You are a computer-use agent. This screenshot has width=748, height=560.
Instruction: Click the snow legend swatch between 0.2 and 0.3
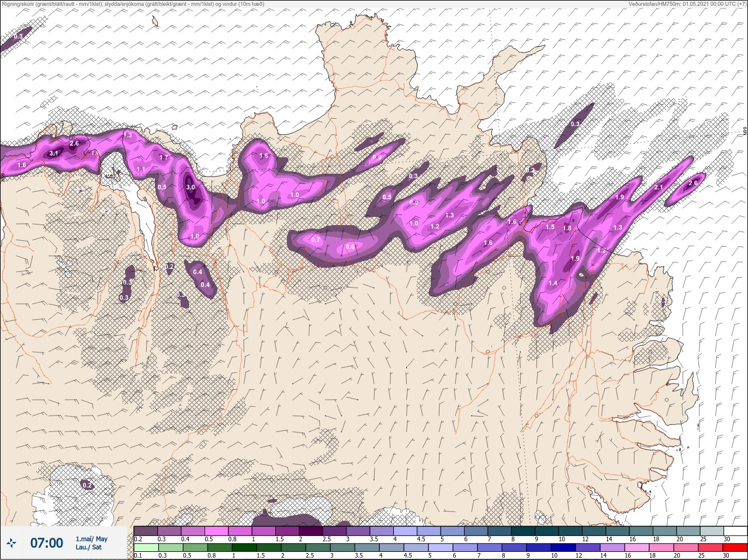point(146,531)
